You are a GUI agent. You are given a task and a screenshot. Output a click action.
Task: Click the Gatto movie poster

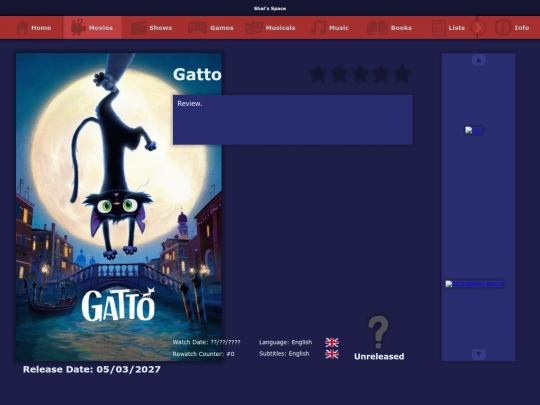(119, 207)
